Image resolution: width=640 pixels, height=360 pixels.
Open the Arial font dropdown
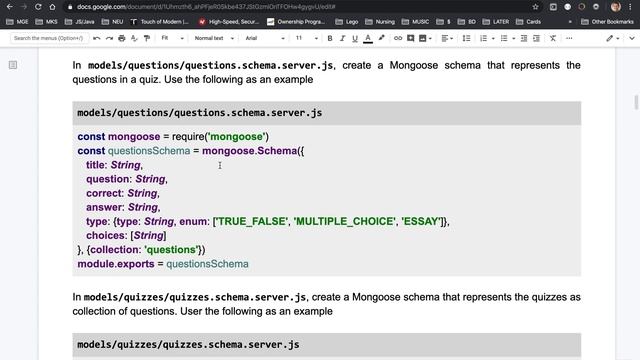264,38
